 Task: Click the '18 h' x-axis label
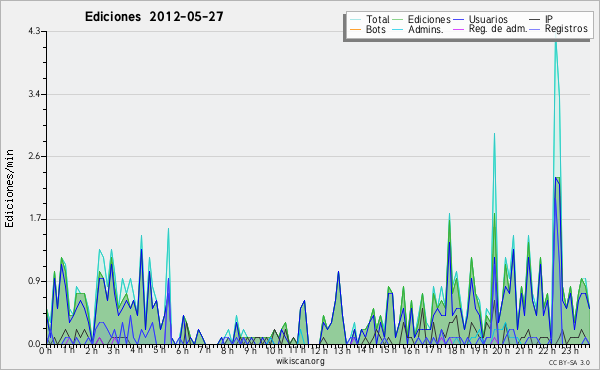pos(456,350)
